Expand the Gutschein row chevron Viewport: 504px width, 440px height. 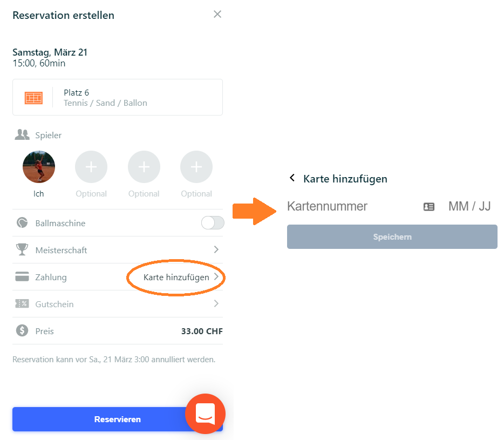click(216, 303)
